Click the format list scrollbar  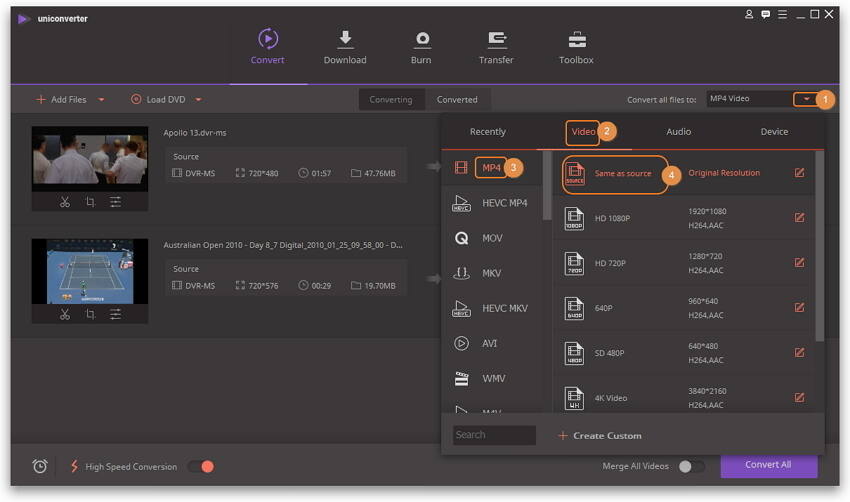547,185
